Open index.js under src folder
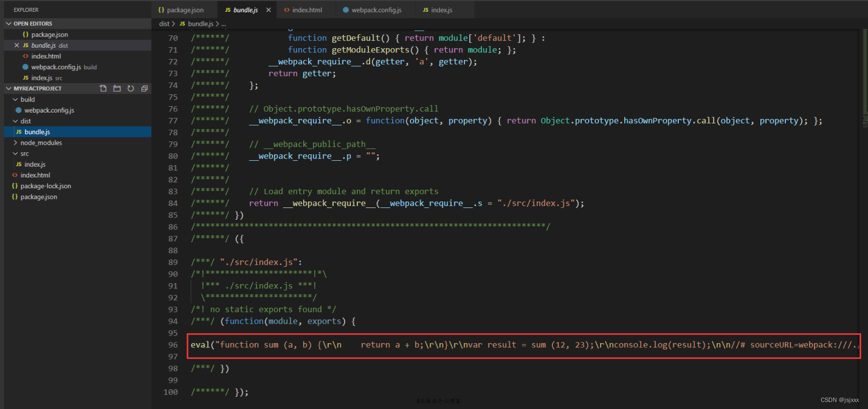Image resolution: width=868 pixels, height=409 pixels. point(78,165)
